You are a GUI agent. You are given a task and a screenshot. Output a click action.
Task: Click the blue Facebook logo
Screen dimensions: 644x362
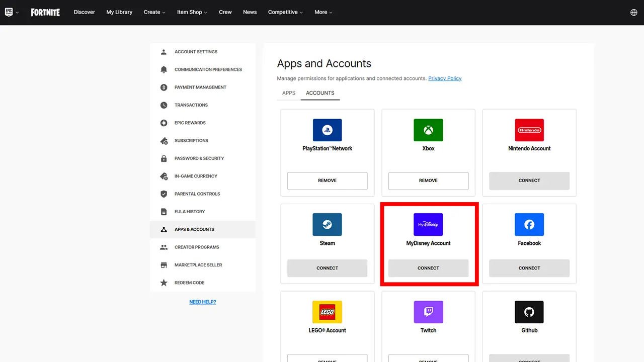pyautogui.click(x=529, y=225)
